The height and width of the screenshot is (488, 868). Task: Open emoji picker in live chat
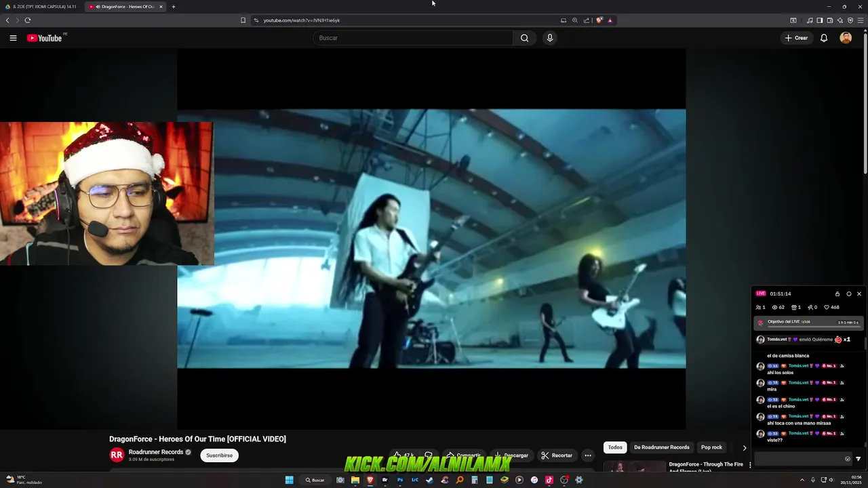847,459
